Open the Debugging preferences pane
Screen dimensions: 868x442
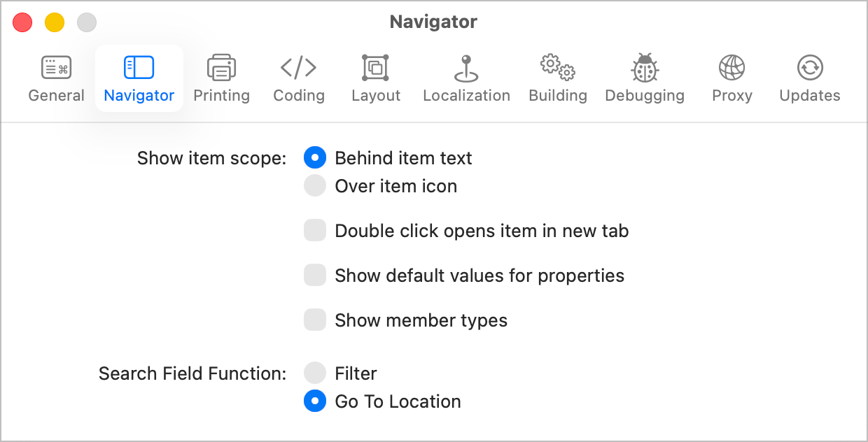644,77
